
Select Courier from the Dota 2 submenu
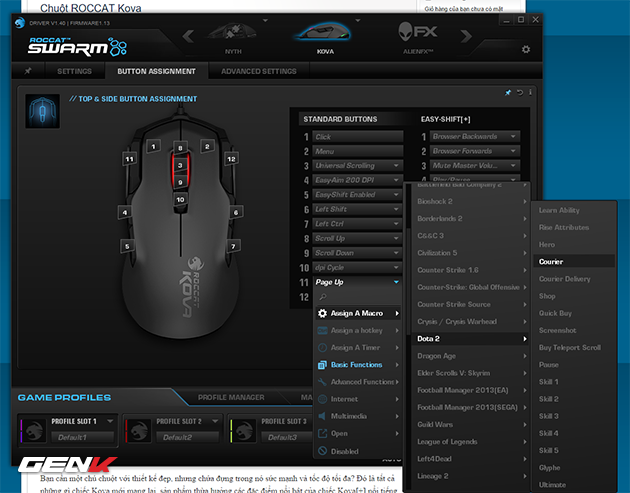[551, 262]
